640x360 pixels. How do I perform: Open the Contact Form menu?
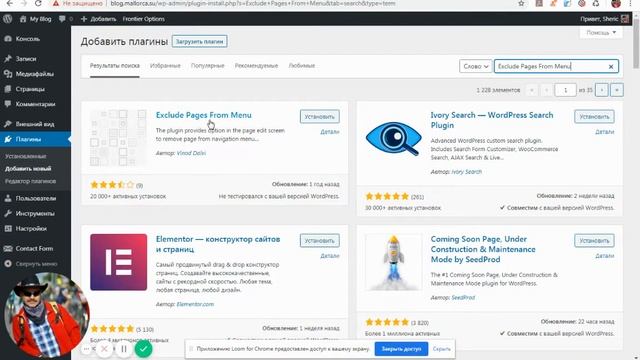pyautogui.click(x=35, y=249)
